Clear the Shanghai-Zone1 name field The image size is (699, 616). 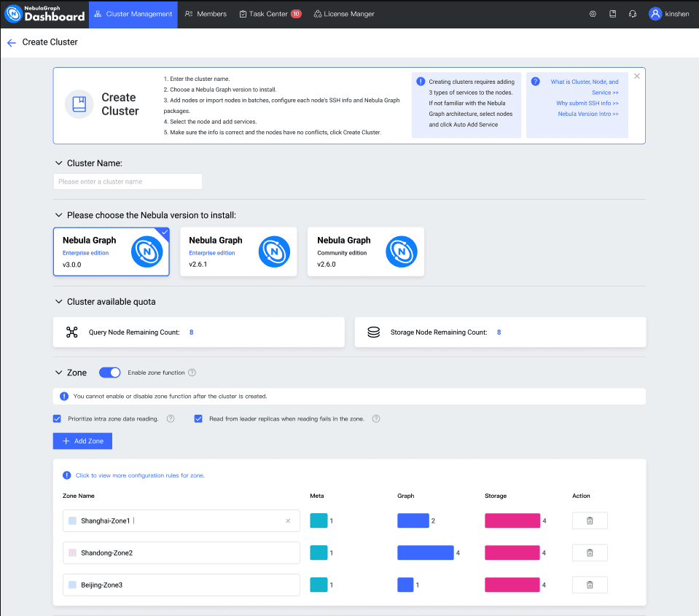tap(288, 521)
